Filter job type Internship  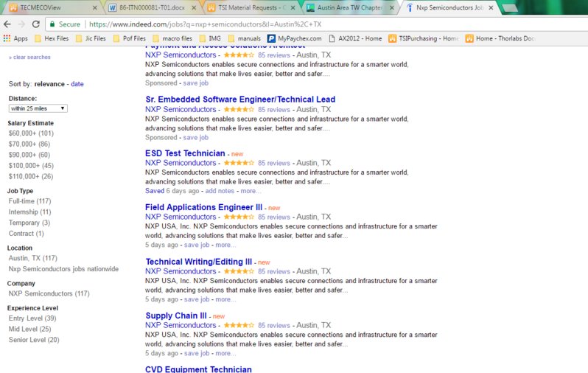pyautogui.click(x=29, y=212)
